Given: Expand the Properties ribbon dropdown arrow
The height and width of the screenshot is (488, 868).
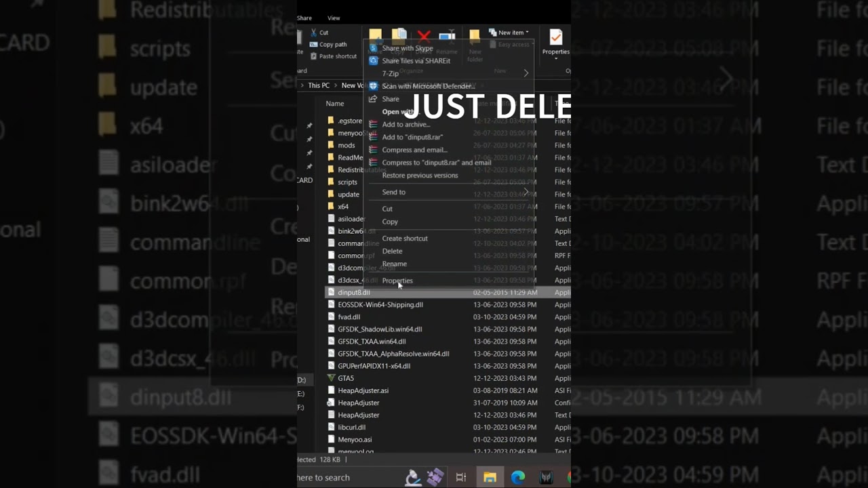Looking at the screenshot, I should click(555, 58).
